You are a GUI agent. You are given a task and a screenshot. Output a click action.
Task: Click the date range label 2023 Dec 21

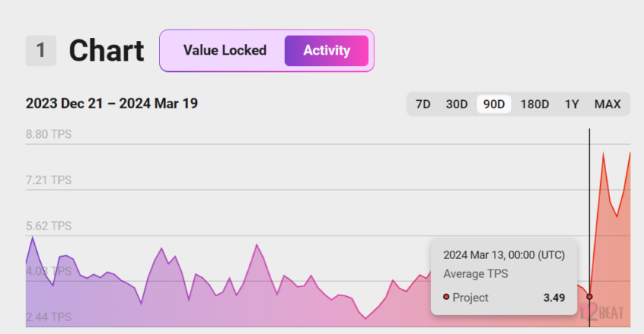coord(64,104)
